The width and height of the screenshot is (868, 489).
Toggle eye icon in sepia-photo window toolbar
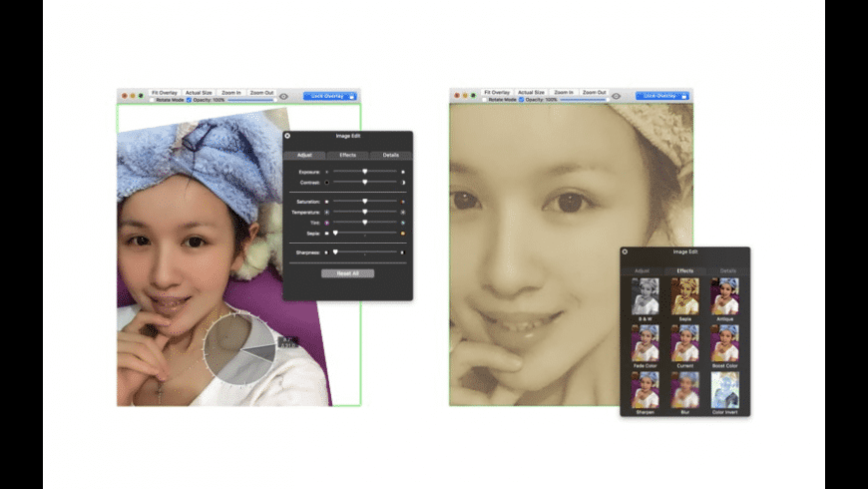[x=617, y=97]
